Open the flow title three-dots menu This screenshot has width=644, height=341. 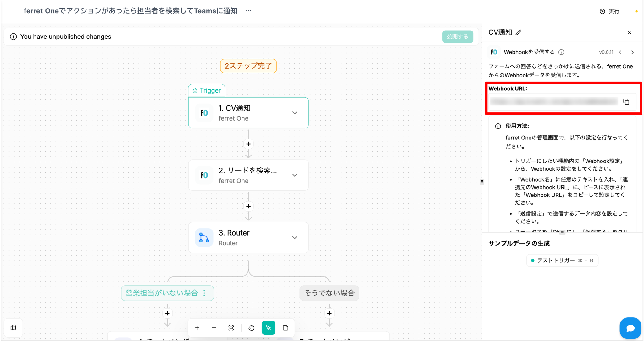coord(248,11)
